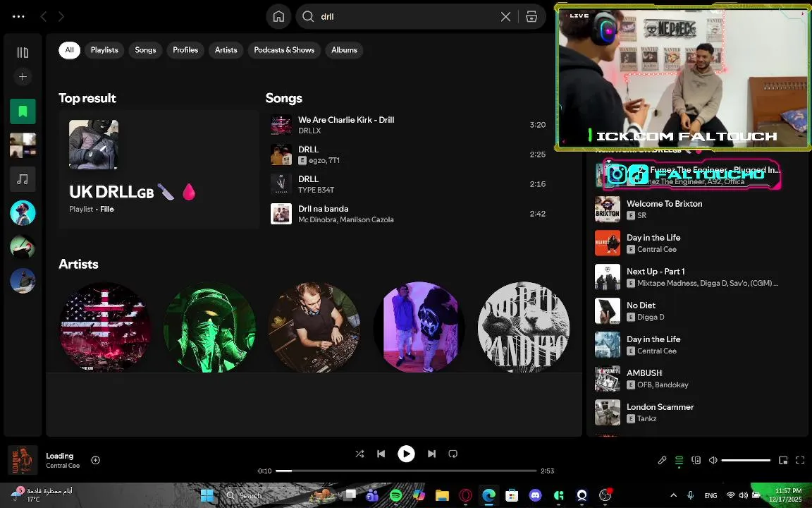Play Drll na banda song
This screenshot has width=812, height=508.
coord(408,214)
